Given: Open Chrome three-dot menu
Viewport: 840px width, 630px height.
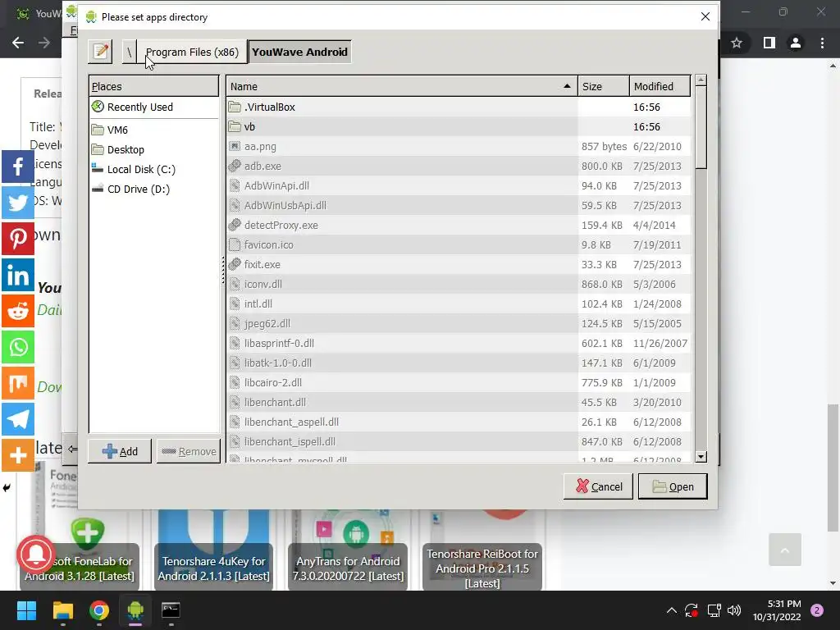Looking at the screenshot, I should tap(822, 43).
